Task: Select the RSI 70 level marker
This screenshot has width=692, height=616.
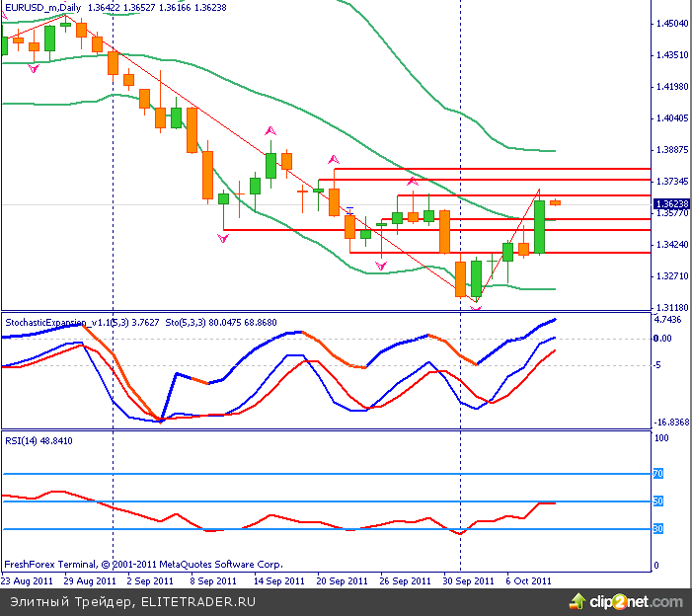Action: [x=658, y=474]
